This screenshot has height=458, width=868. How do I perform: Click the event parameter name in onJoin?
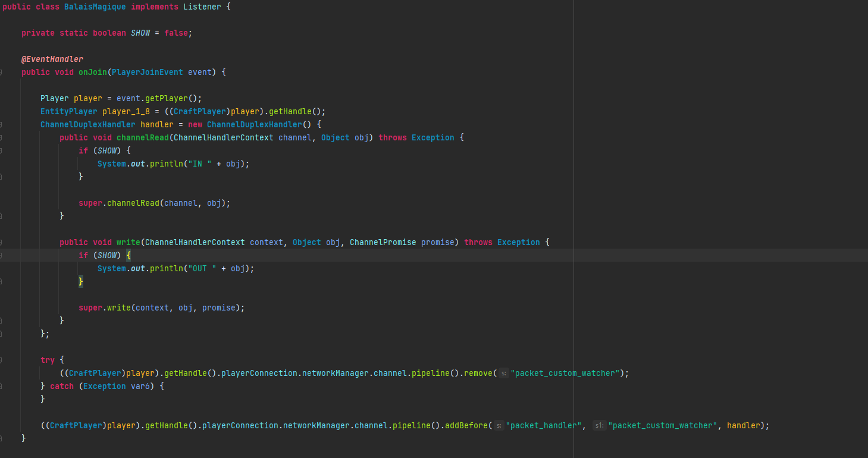(200, 72)
